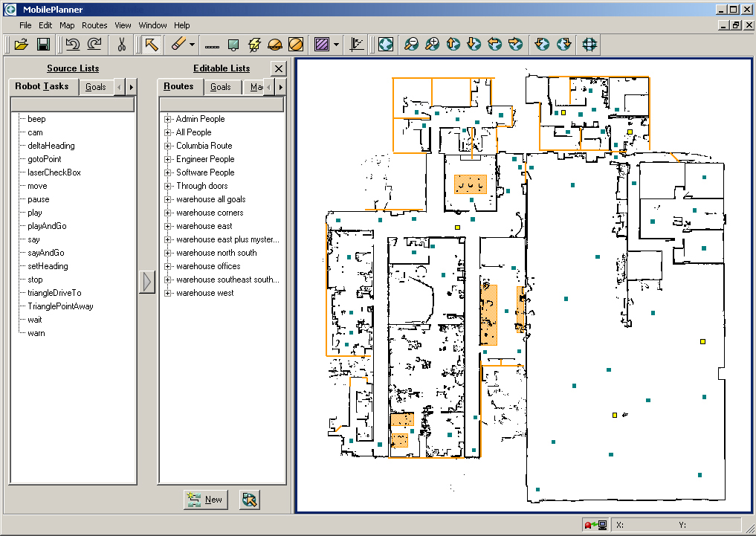
Task: Expand the Engineer People route
Action: (168, 159)
